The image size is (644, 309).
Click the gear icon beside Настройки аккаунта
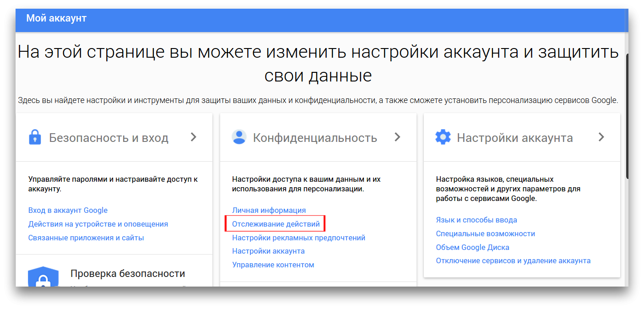(443, 137)
